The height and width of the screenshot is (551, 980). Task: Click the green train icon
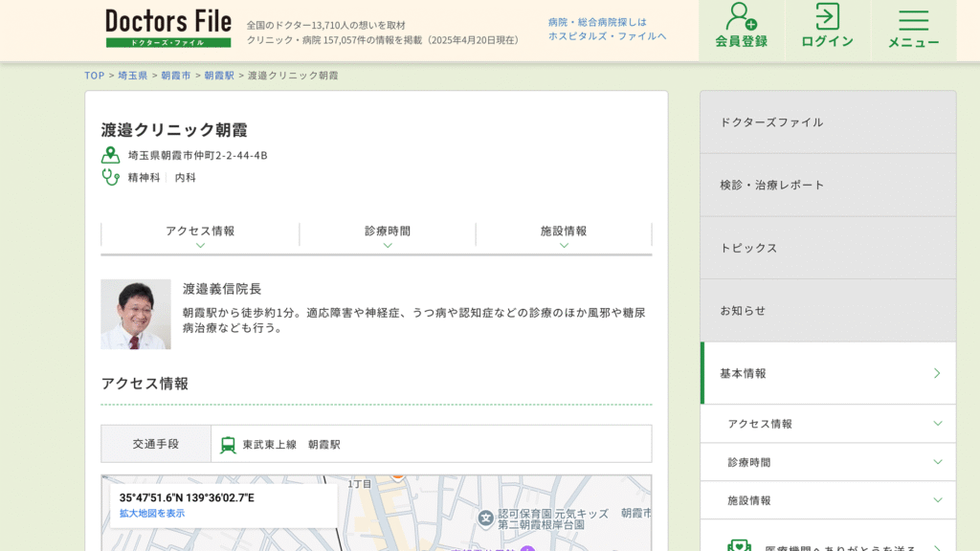tap(228, 445)
